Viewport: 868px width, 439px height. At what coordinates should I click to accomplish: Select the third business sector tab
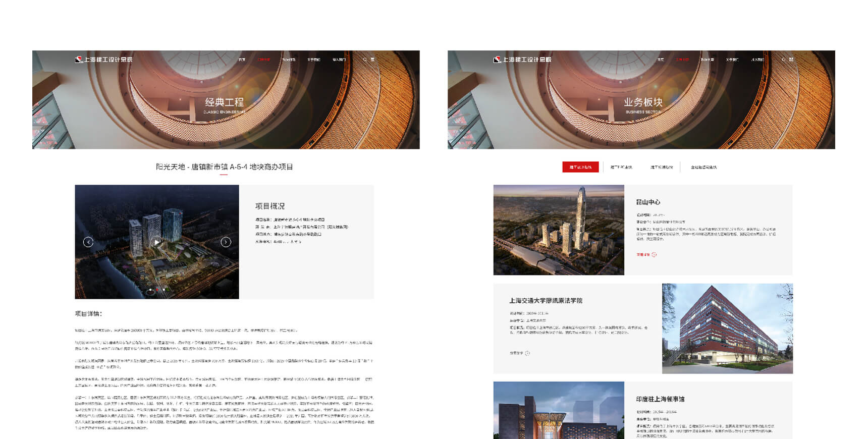[x=662, y=167]
